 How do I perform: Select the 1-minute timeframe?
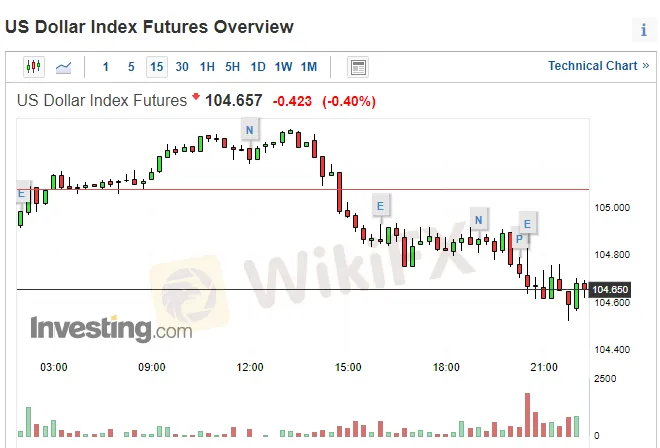tap(106, 67)
